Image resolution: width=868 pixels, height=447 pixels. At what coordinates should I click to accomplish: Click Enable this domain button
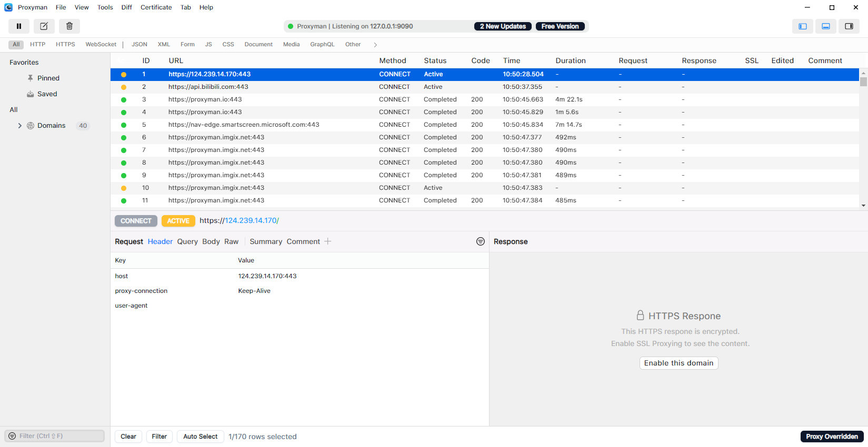(679, 363)
